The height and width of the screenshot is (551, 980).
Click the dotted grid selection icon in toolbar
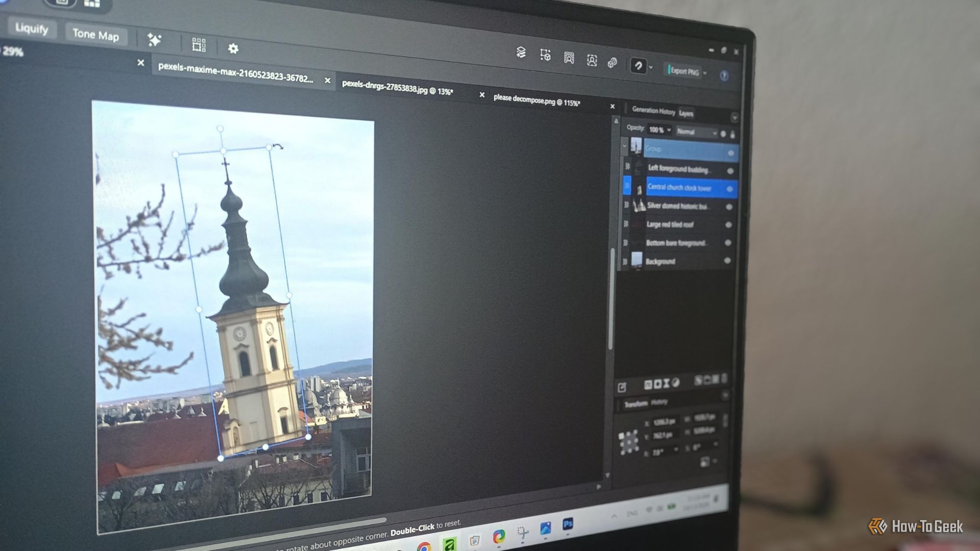(x=199, y=45)
